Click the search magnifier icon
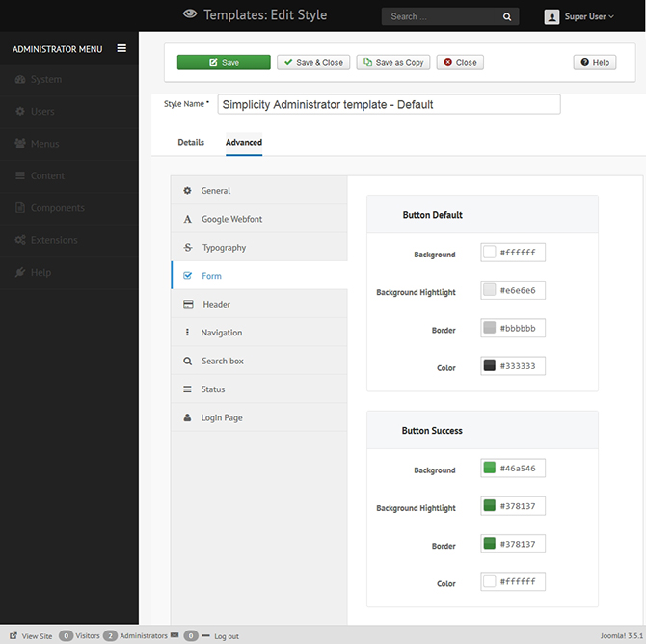Screen dimensions: 646x644 [507, 17]
